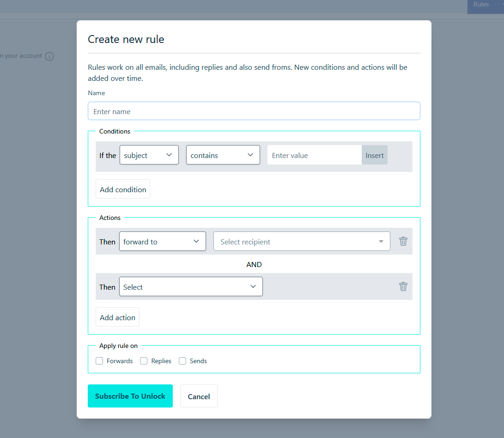This screenshot has width=504, height=438.
Task: Enable the Replies checkbox
Action: 144,361
